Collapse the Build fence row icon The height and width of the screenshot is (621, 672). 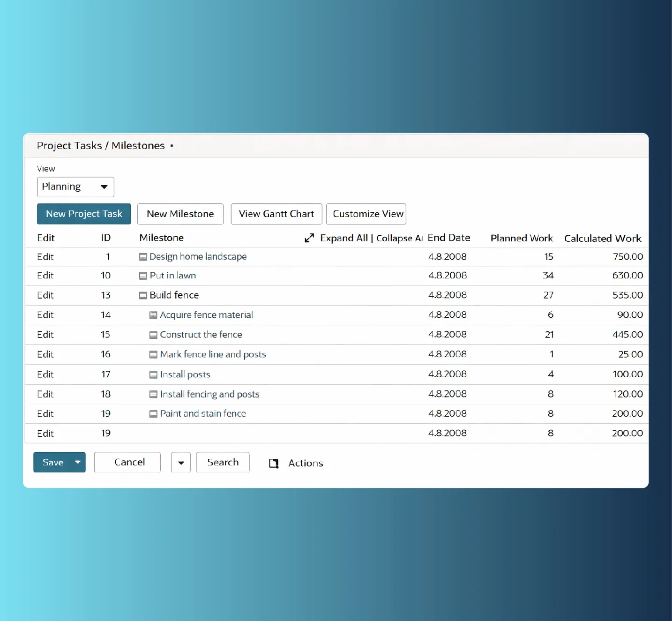click(x=143, y=296)
